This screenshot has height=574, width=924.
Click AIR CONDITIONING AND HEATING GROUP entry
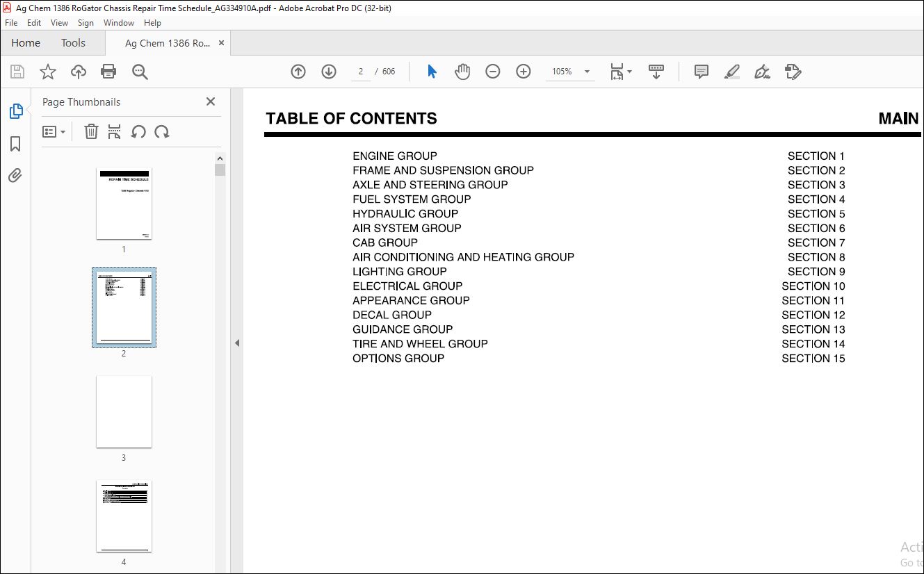[x=464, y=257]
